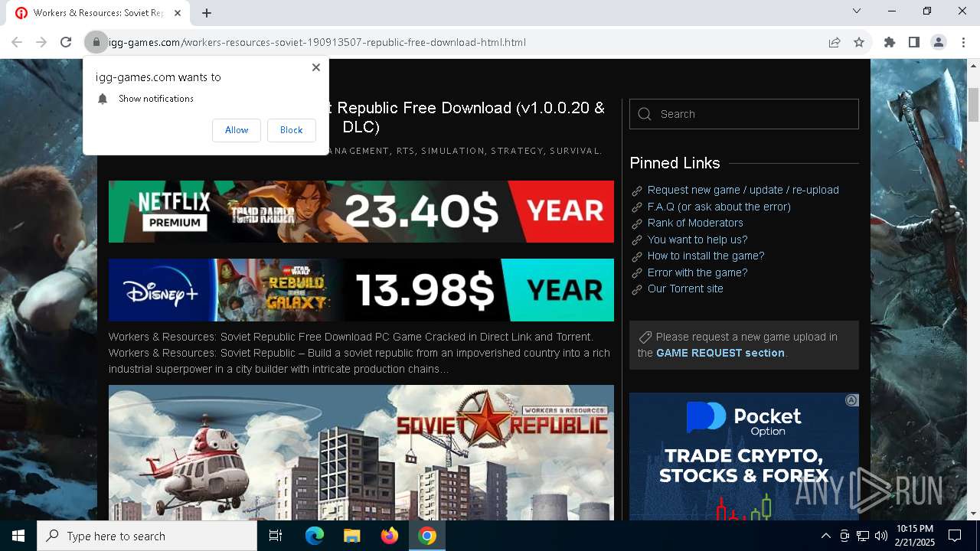
Task: Launch Firefox from taskbar
Action: pos(390,536)
